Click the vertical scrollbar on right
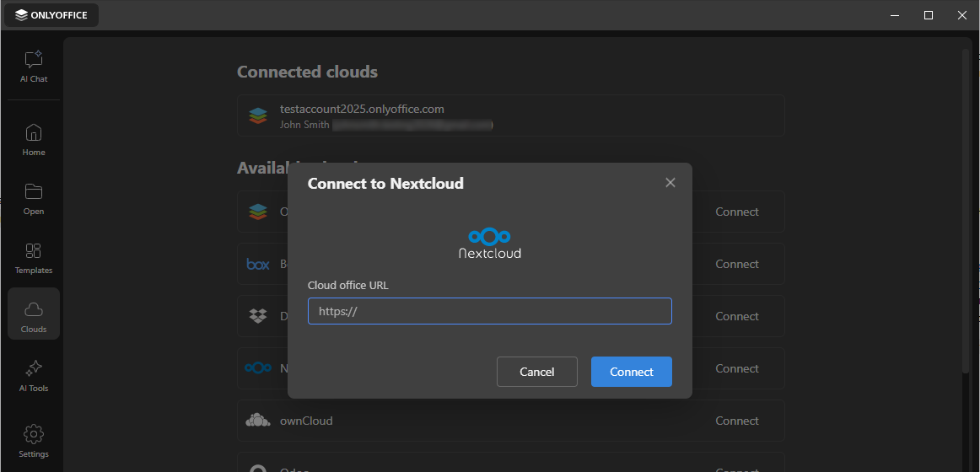Viewport: 980px width, 472px height. click(967, 212)
